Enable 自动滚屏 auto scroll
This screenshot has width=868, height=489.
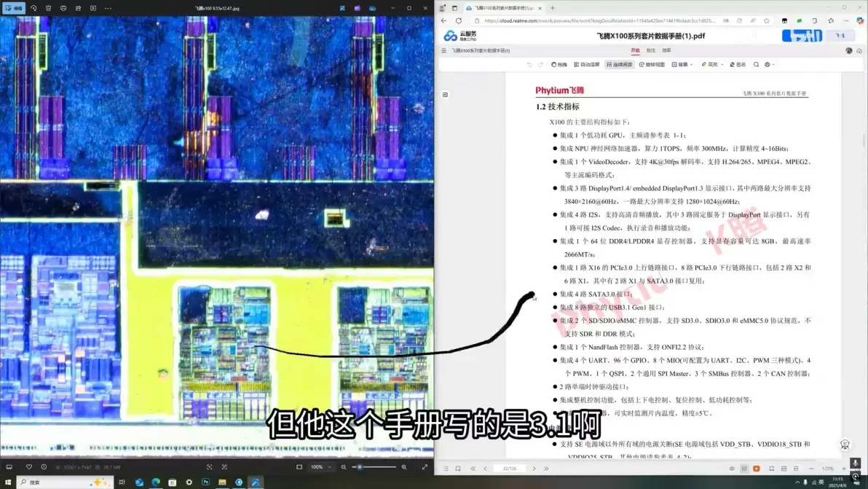pos(587,65)
